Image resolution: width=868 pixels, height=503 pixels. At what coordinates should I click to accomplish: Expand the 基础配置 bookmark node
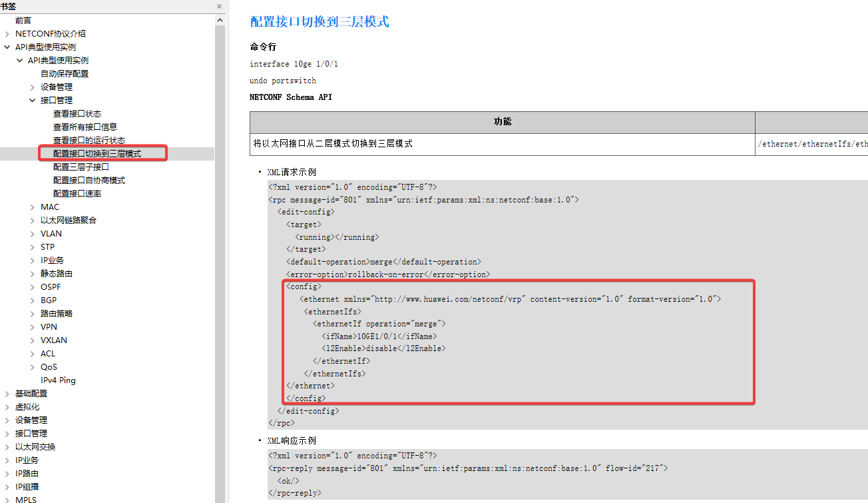(7, 394)
